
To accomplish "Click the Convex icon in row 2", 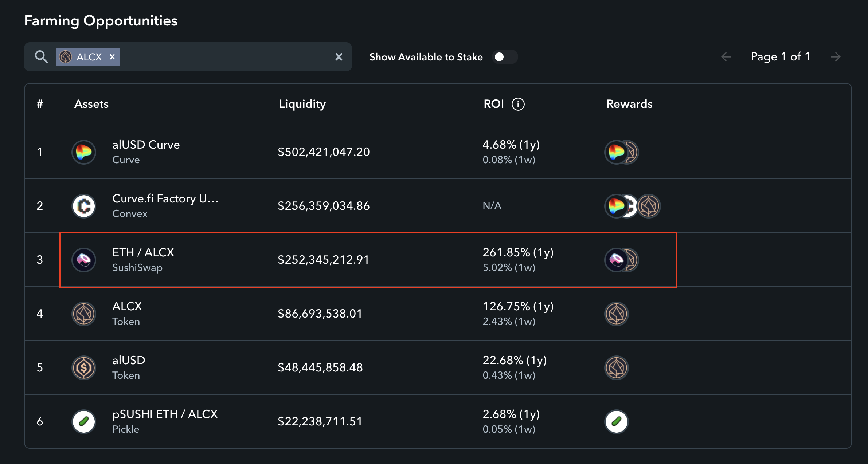I will point(84,206).
